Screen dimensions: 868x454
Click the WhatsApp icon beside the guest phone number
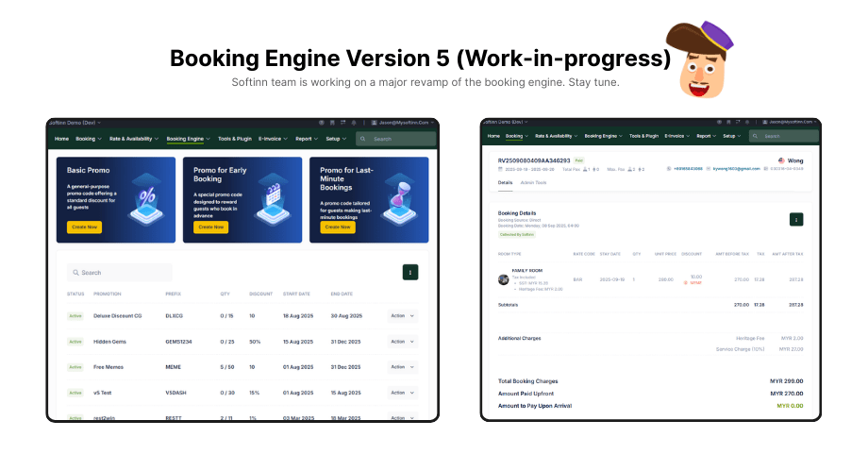pyautogui.click(x=669, y=168)
